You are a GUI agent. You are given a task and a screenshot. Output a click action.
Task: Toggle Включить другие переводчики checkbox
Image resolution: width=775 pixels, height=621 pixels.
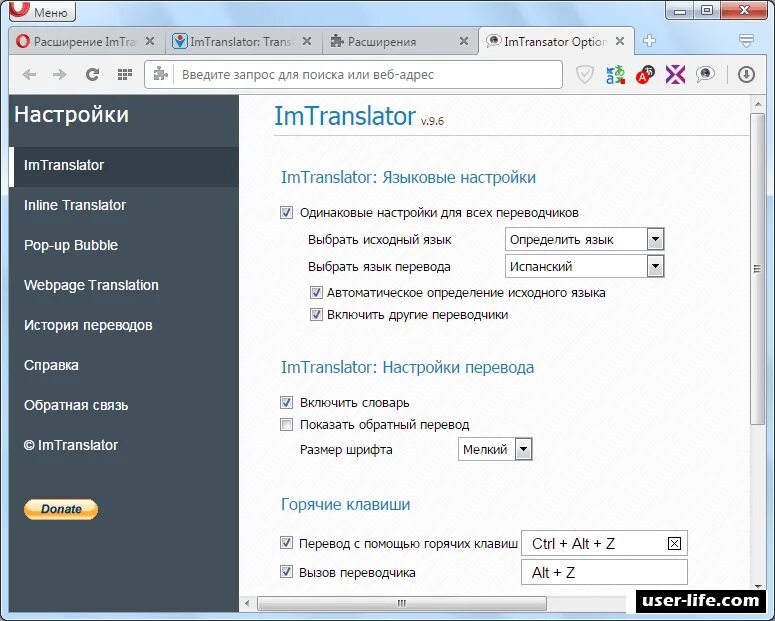[x=316, y=314]
